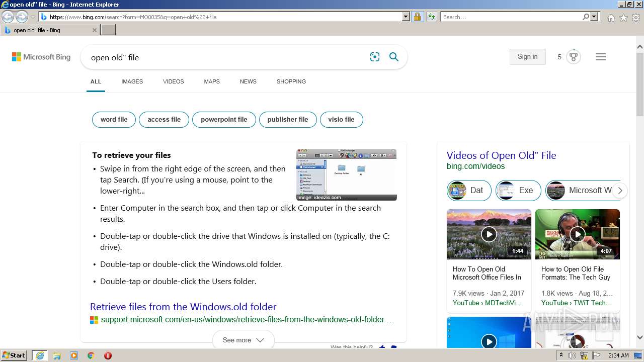Image resolution: width=644 pixels, height=362 pixels.
Task: Go back with the browser Back arrow
Action: click(x=8, y=17)
